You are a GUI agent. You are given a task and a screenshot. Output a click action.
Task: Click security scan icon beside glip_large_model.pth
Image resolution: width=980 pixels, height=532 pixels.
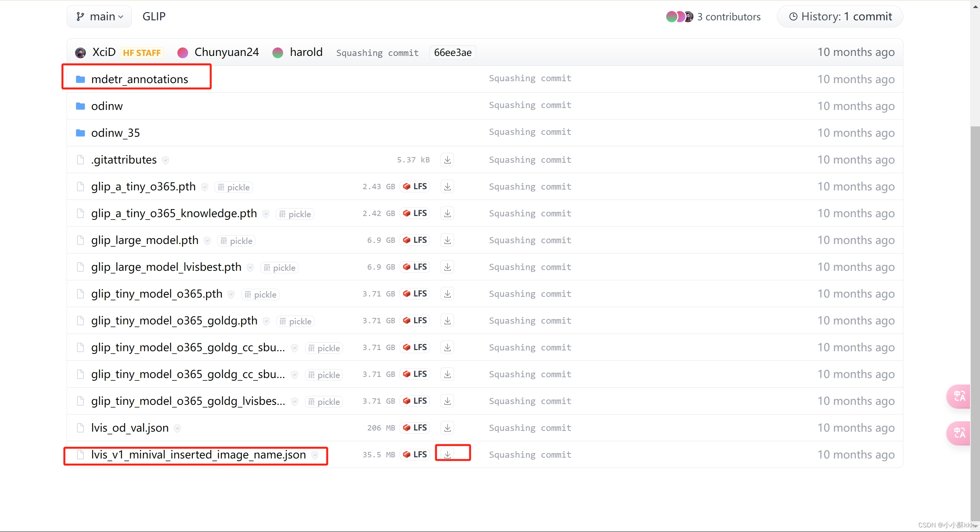(207, 241)
